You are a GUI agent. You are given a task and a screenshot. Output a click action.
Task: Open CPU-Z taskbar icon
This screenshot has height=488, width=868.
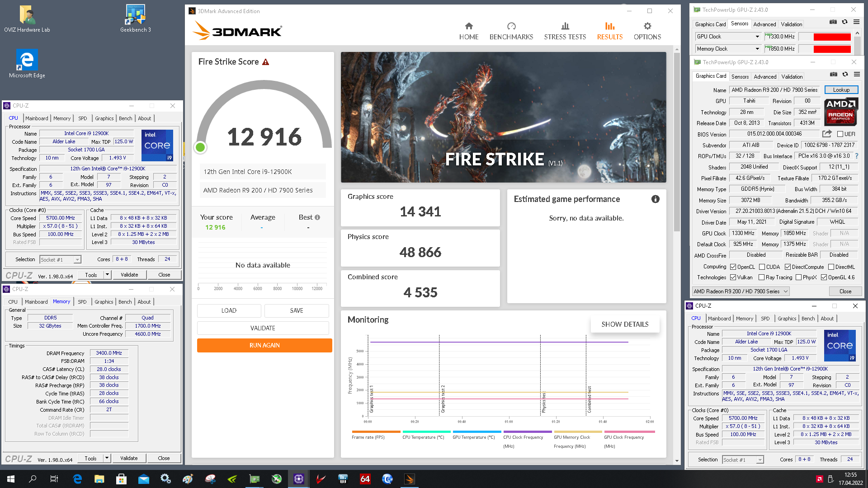point(299,479)
